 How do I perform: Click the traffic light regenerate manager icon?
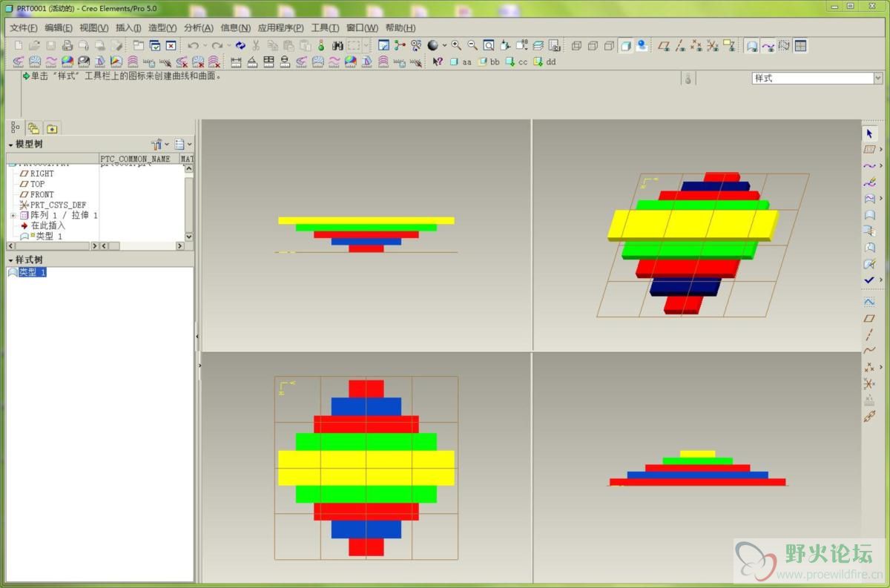click(x=321, y=45)
